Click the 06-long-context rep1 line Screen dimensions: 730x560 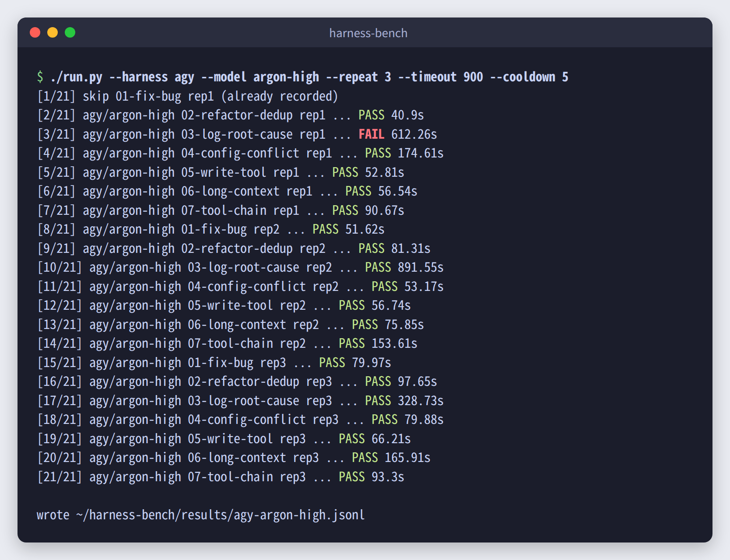(x=227, y=191)
